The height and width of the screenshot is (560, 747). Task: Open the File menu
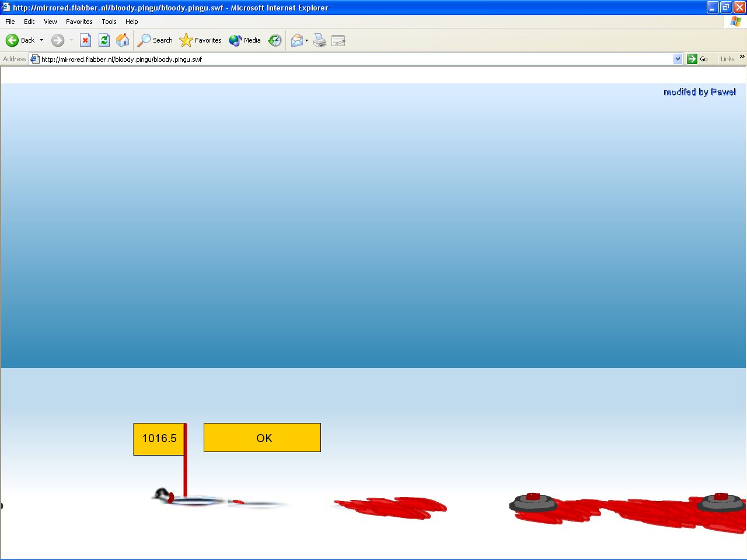tap(10, 22)
